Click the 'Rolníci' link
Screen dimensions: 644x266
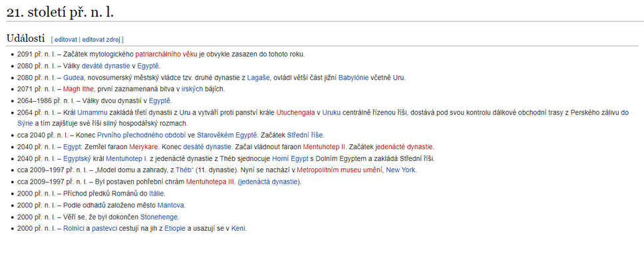(74, 228)
